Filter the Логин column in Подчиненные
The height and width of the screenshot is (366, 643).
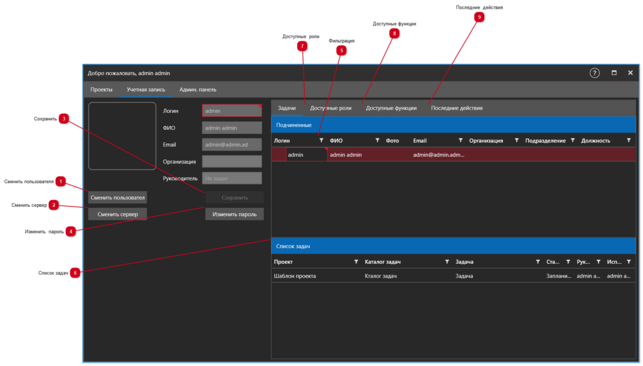(321, 140)
